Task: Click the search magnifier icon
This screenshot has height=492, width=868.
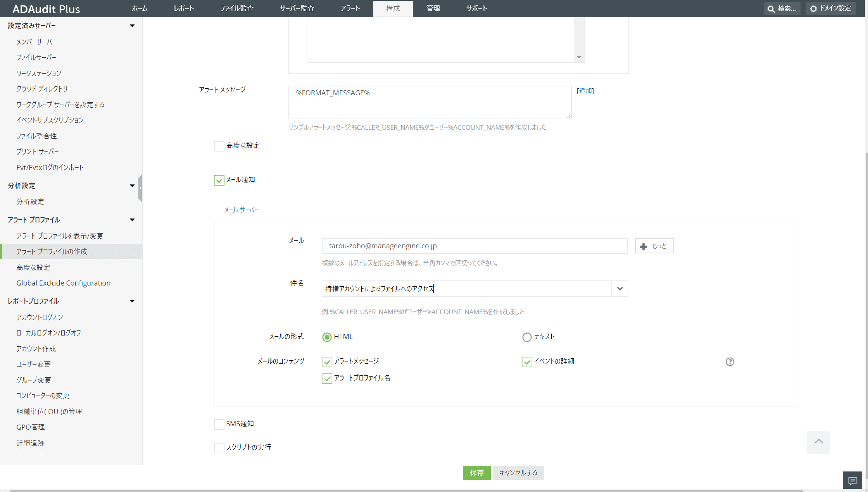Action: 771,9
